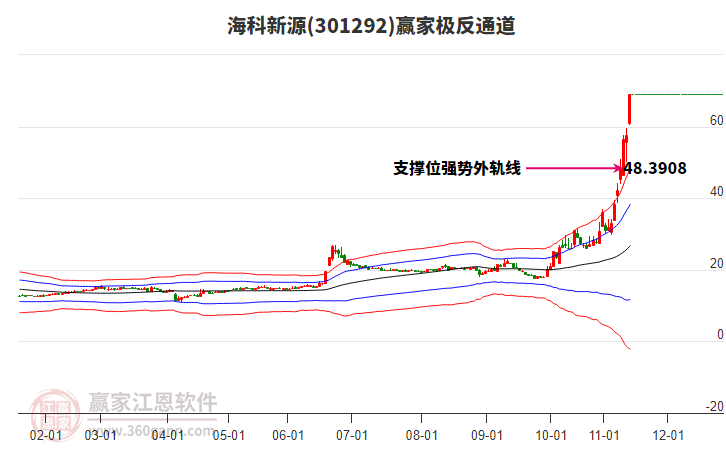This screenshot has width=726, height=450.
Task: Click the 04-01 date axis label
Action: click(x=168, y=435)
